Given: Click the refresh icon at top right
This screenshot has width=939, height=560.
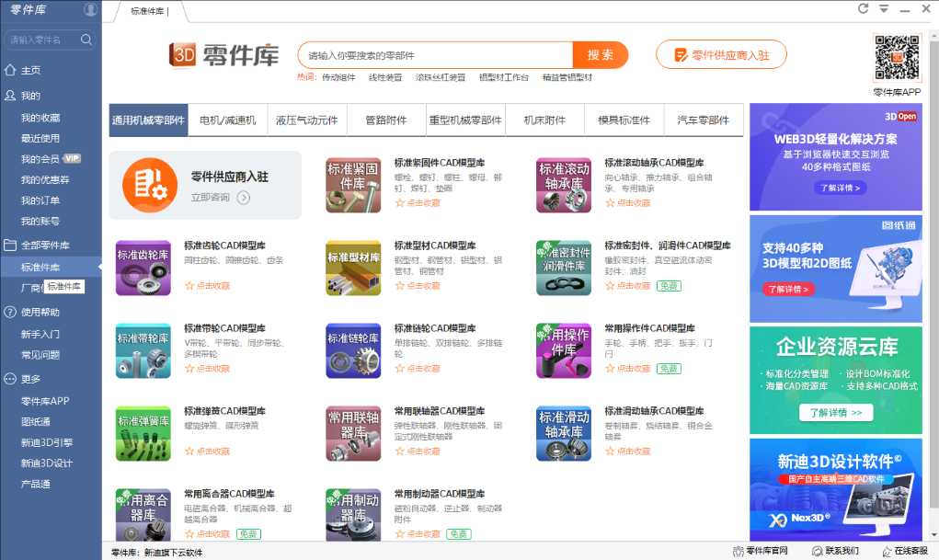Looking at the screenshot, I should [x=863, y=8].
